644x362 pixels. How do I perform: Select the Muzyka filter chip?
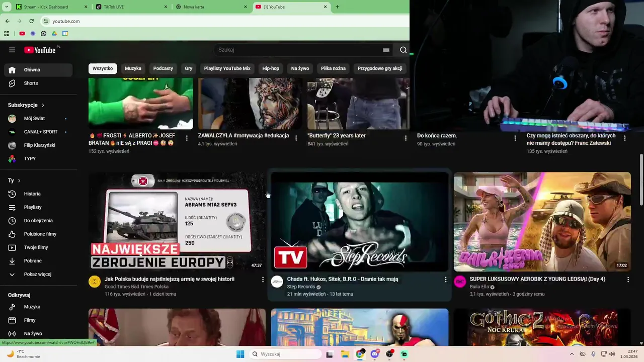[x=133, y=68]
